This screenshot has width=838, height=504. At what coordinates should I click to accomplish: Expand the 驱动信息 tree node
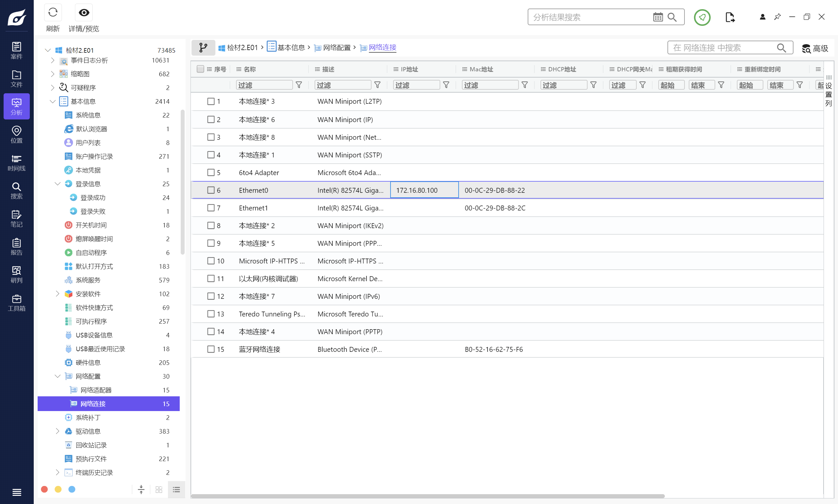(x=57, y=431)
